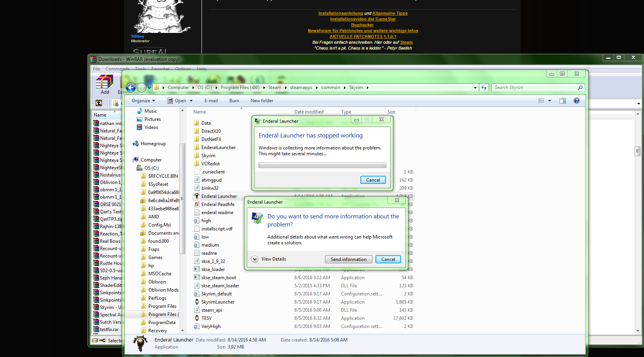The width and height of the screenshot is (644, 357).
Task: Click Burn in Explorer toolbar
Action: coord(234,101)
